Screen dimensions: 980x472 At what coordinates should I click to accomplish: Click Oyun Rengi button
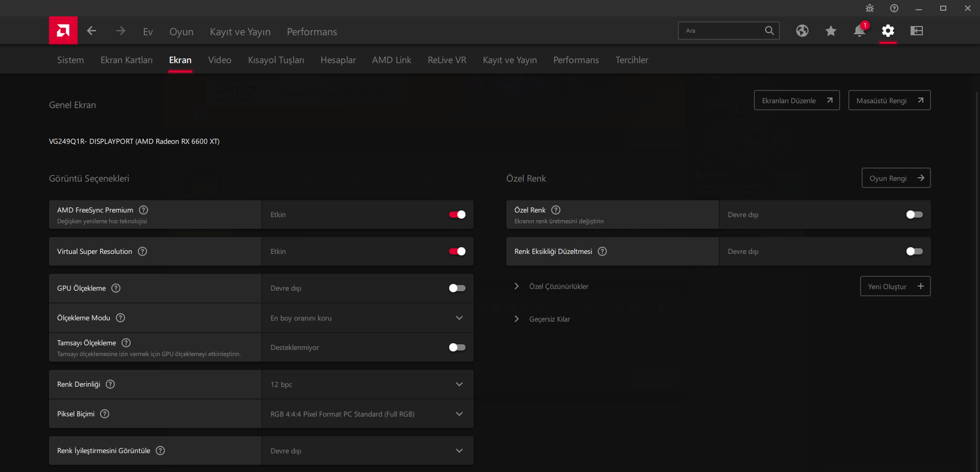click(x=896, y=178)
